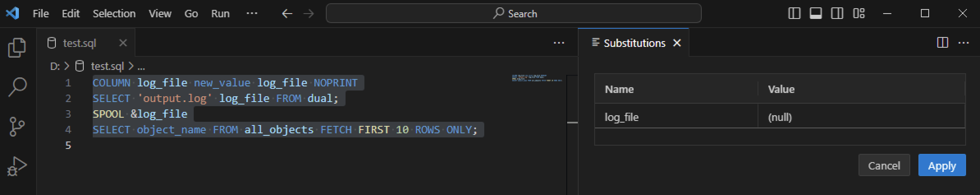980x195 pixels.
Task: Open the Customize Layout icon
Action: point(859,14)
